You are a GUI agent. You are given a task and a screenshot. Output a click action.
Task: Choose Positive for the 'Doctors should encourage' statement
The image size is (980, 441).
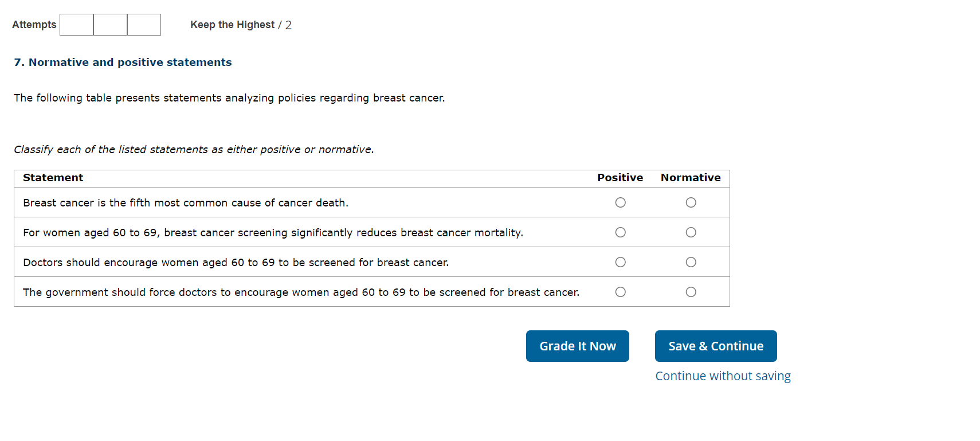click(x=620, y=262)
